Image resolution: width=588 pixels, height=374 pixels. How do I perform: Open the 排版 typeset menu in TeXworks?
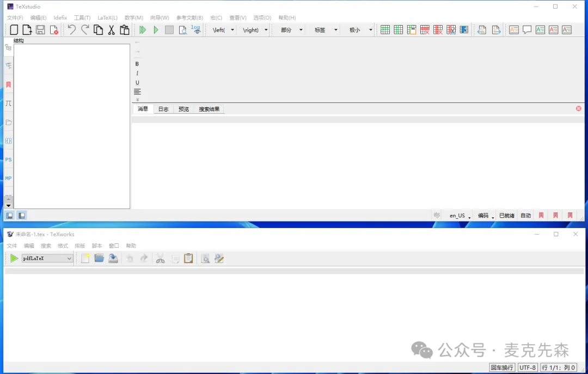tap(79, 246)
